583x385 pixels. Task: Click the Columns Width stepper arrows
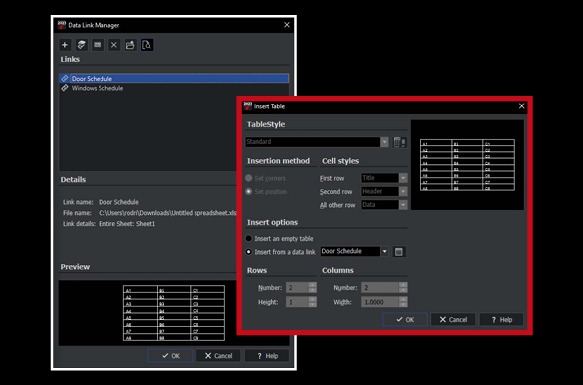pos(403,302)
